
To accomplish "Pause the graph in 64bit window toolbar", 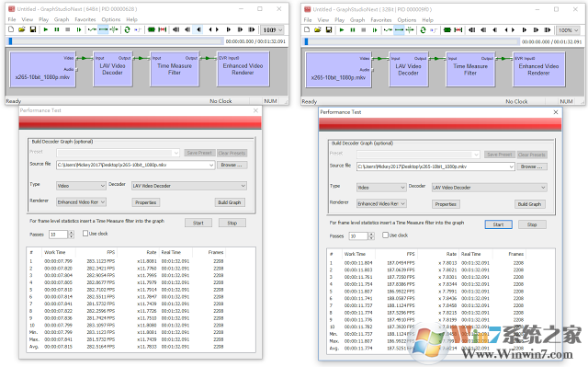I will click(57, 29).
